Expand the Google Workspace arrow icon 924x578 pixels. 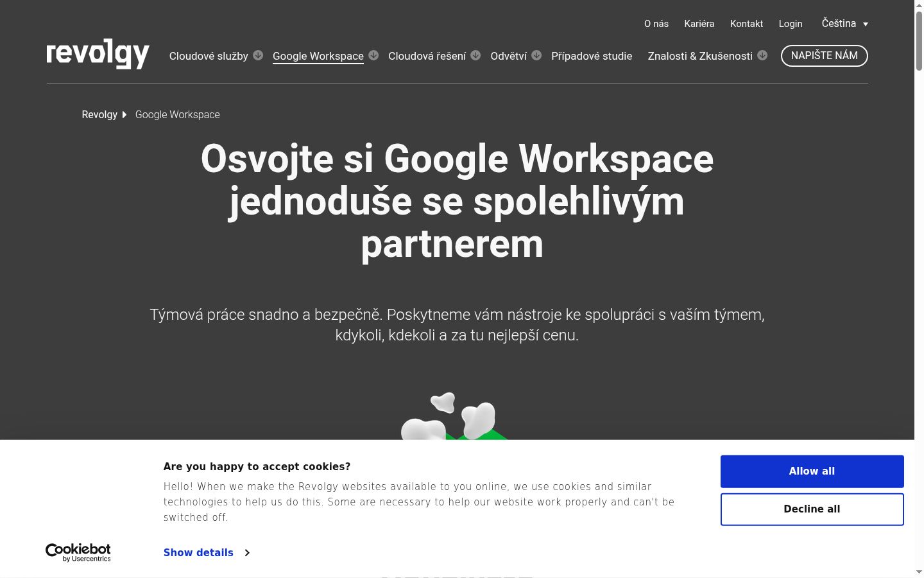pos(373,55)
